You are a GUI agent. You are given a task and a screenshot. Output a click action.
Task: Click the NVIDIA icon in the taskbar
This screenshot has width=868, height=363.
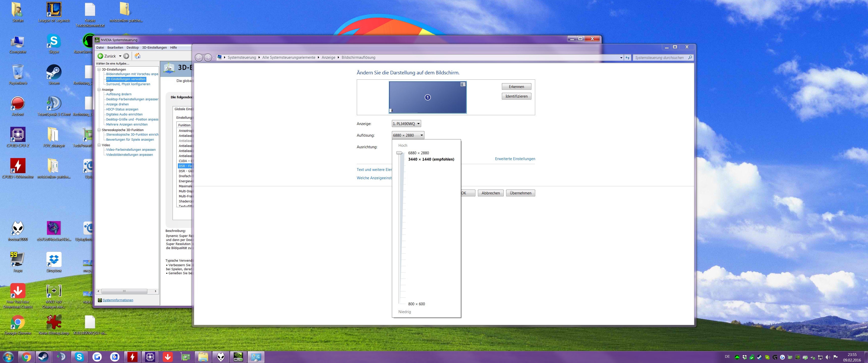[x=238, y=357]
